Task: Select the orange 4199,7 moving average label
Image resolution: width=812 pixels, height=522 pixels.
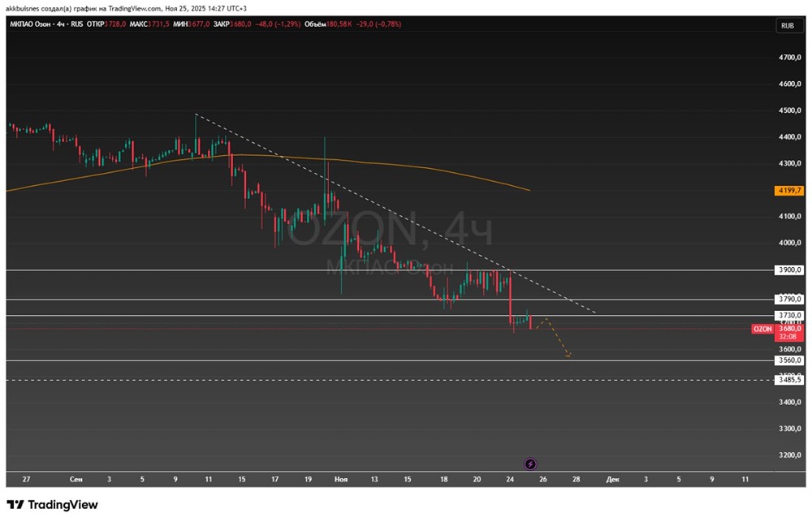Action: pos(788,191)
